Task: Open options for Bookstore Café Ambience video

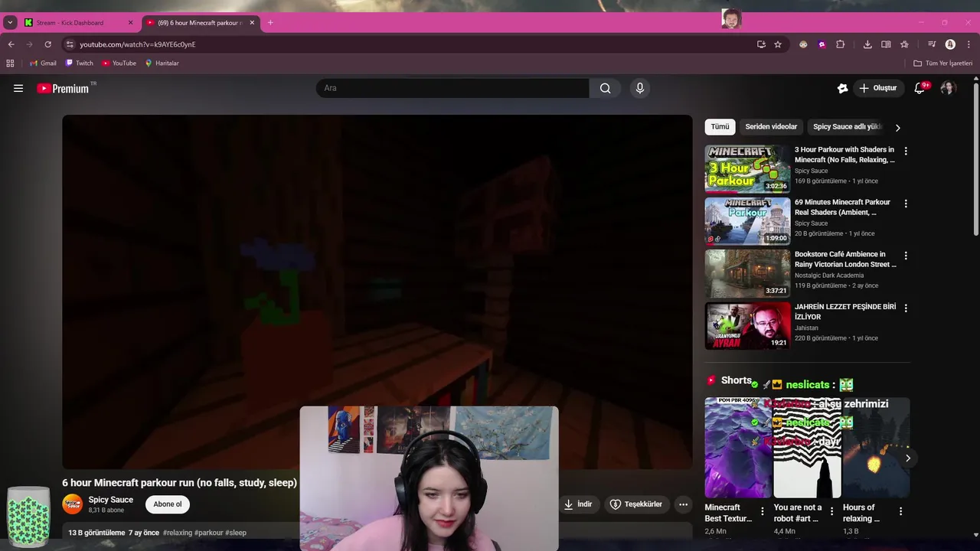Action: 906,256
